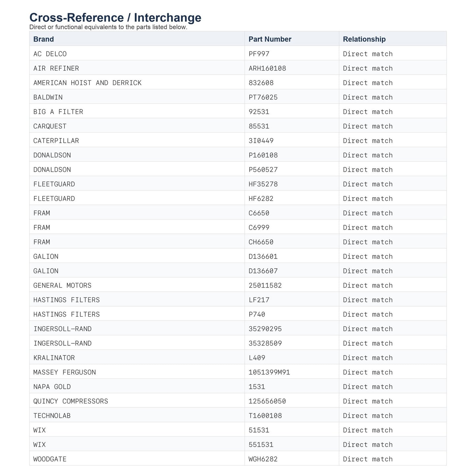Image resolution: width=476 pixels, height=476 pixels.
Task: Select Ingersoll-Rand part number 35328509
Action: pyautogui.click(x=265, y=344)
